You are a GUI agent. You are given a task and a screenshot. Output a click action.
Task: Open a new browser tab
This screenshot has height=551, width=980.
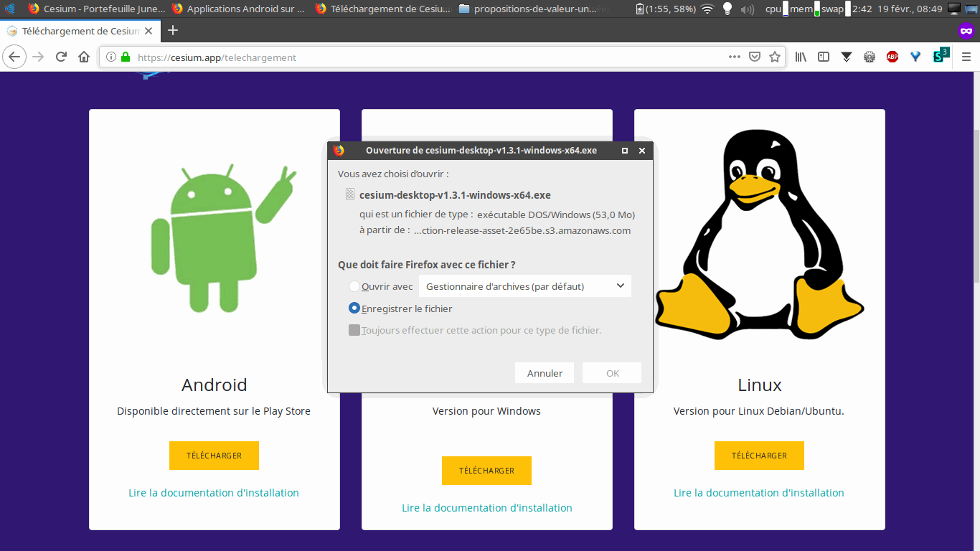tap(172, 30)
